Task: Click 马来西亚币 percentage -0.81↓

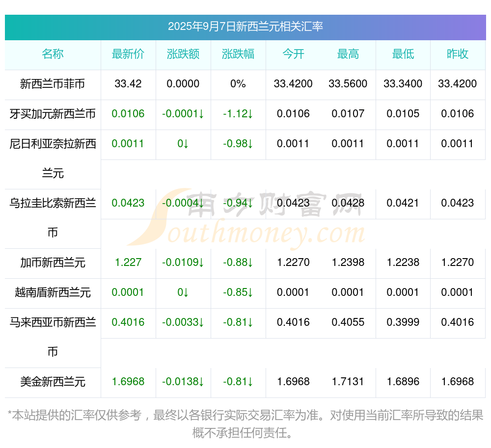Action: [x=238, y=322]
